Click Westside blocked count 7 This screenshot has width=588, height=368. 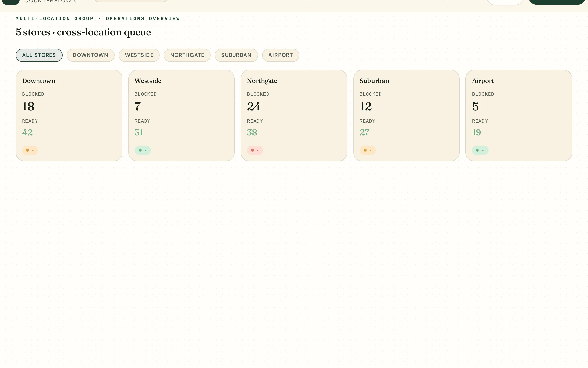(x=137, y=106)
